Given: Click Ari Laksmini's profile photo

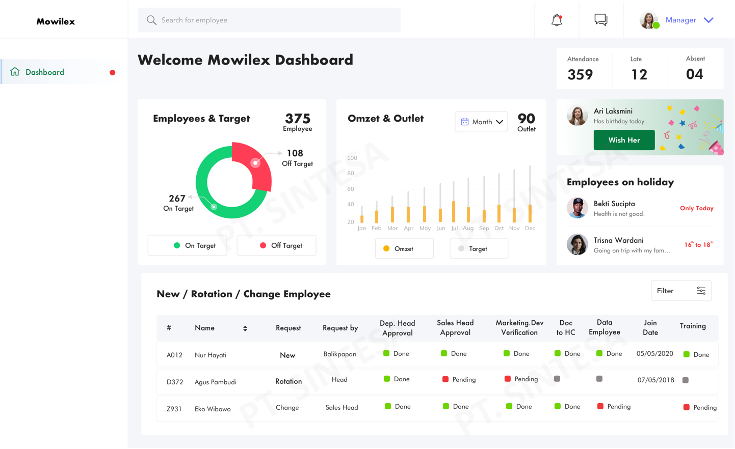Looking at the screenshot, I should point(577,116).
